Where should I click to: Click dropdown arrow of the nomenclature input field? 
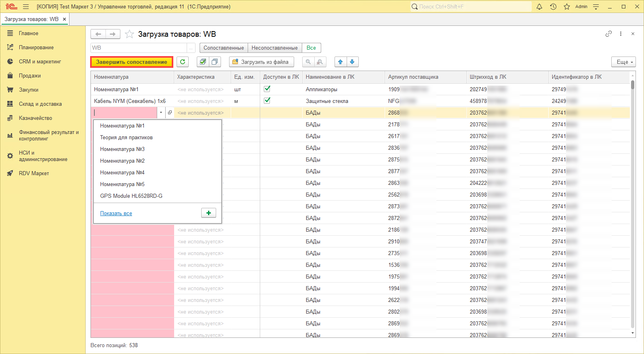point(161,113)
